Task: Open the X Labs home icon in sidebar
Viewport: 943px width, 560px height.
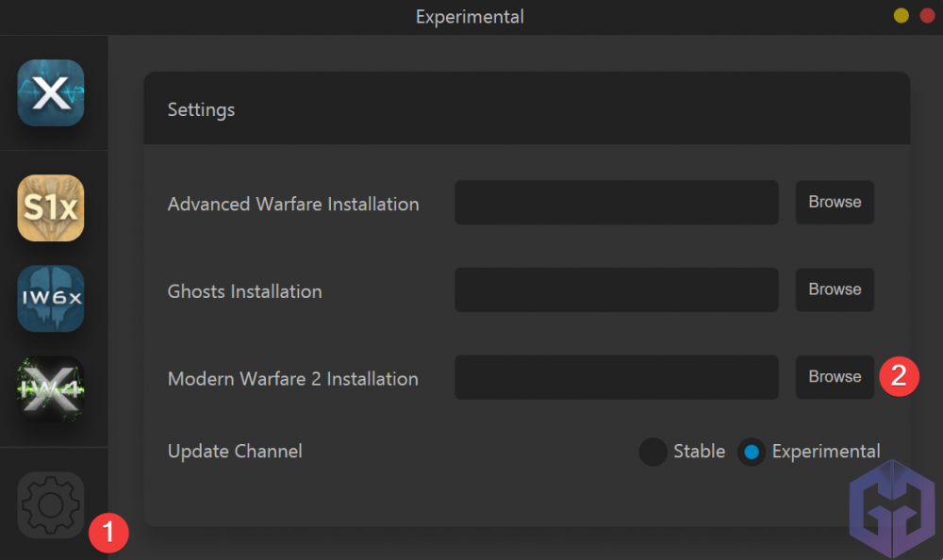Action: [x=51, y=92]
